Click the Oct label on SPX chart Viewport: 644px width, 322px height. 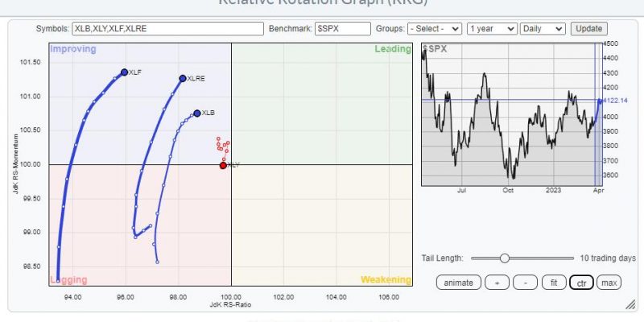coord(508,191)
